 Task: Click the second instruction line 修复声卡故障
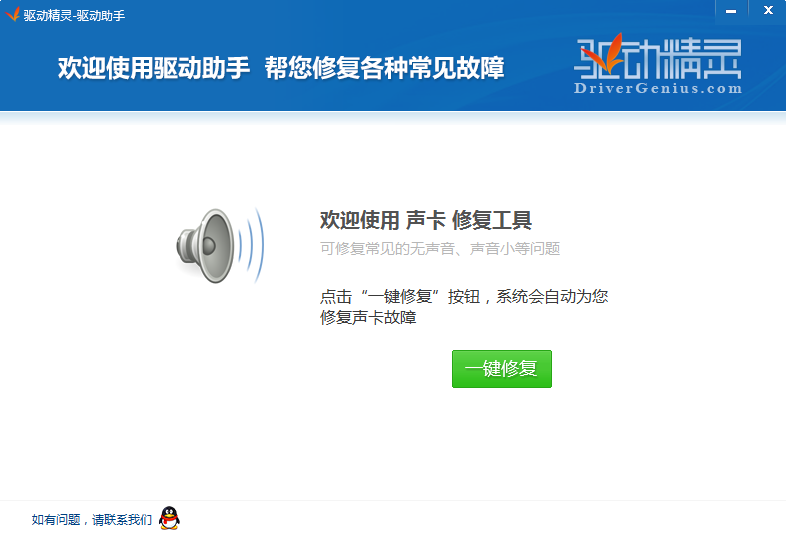(x=368, y=317)
